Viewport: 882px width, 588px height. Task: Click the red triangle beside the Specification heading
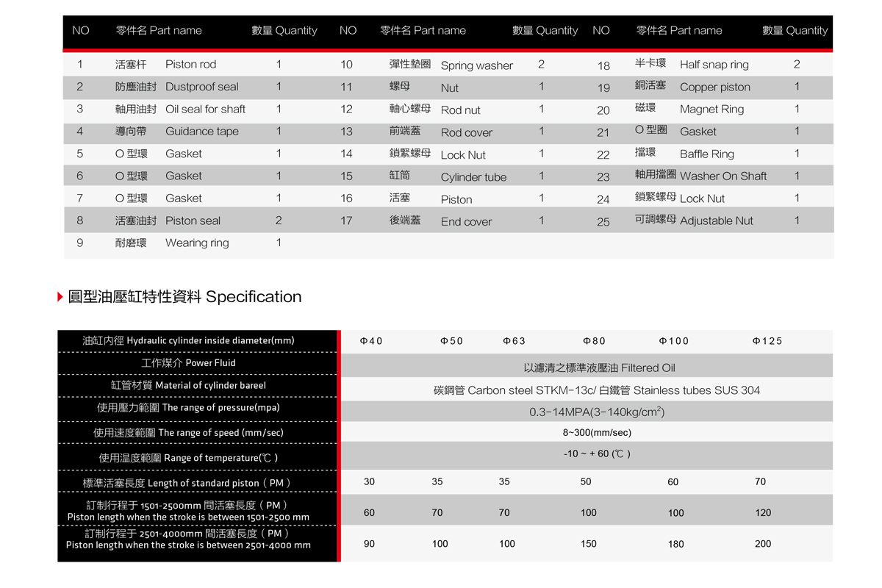coord(60,297)
